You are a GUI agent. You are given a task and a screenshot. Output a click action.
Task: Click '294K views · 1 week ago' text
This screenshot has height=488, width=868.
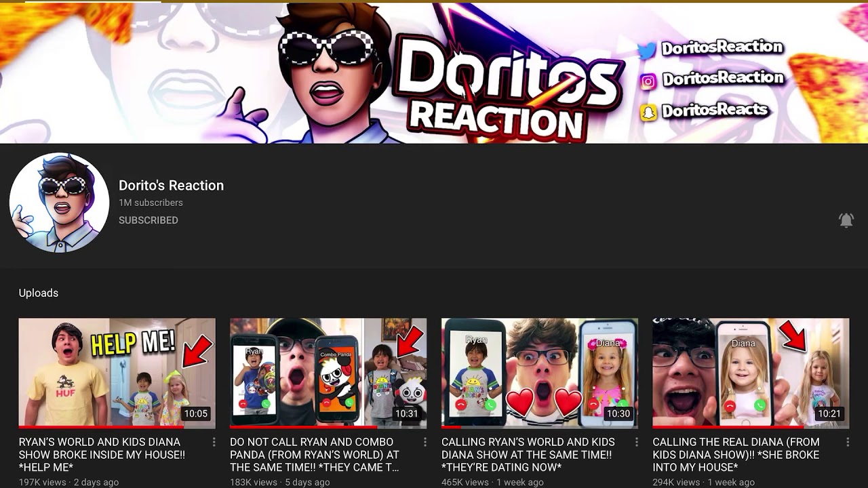point(703,482)
